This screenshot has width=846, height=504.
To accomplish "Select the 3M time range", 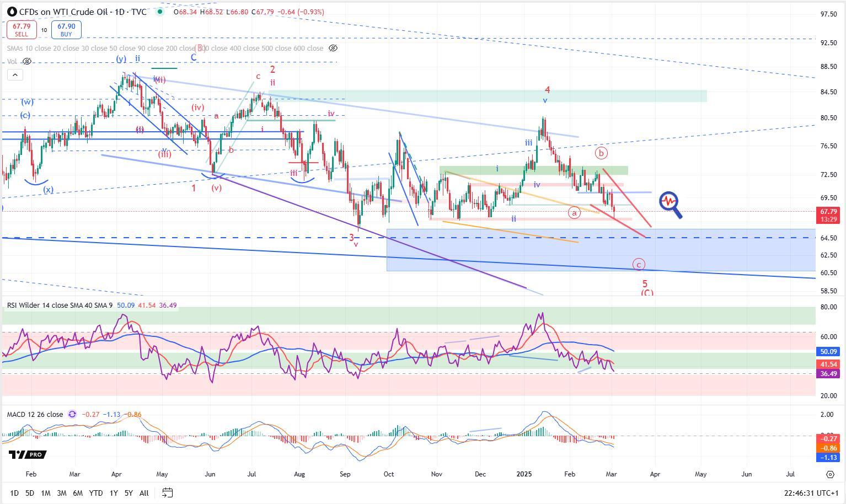I will 62,493.
